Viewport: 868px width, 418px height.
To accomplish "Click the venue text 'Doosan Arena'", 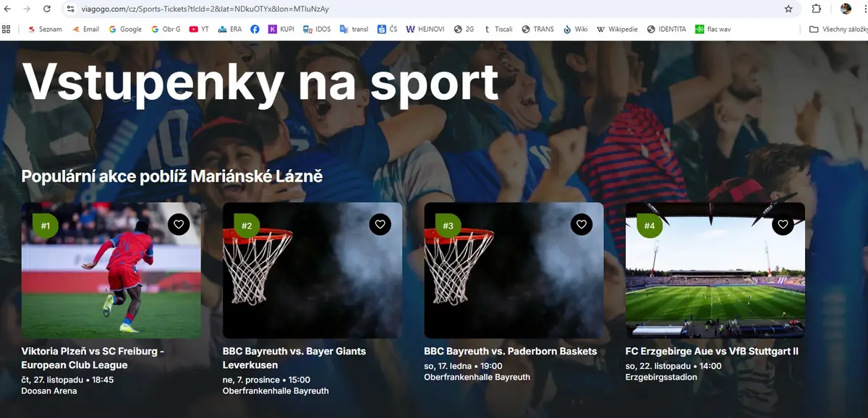I will (49, 391).
